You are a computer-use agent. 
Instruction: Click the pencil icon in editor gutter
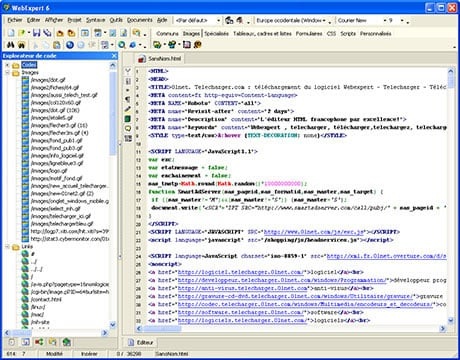click(128, 109)
